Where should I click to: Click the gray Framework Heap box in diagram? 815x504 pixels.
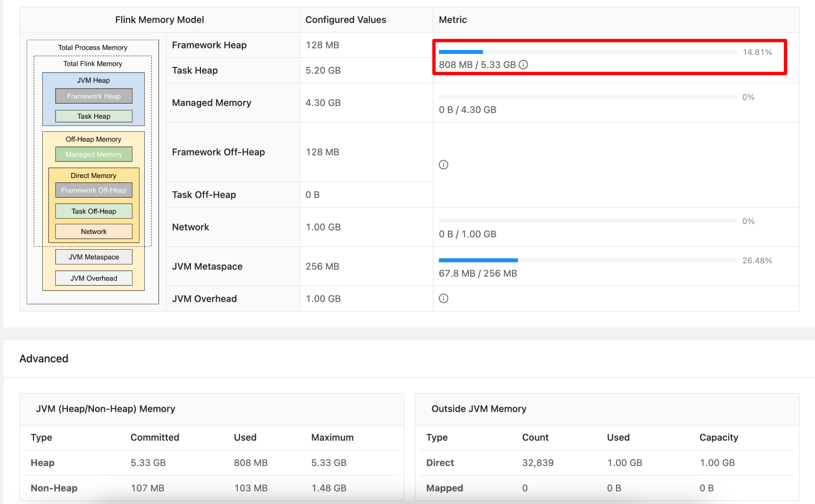[94, 96]
